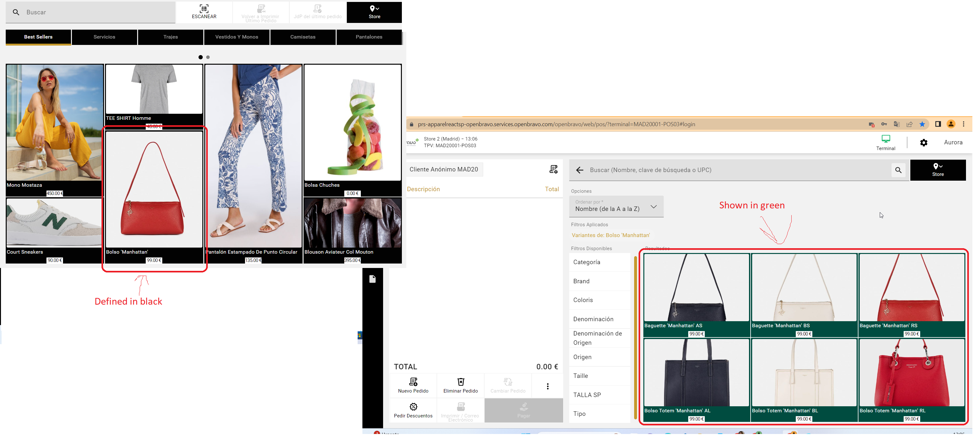
Task: Click the Nuevo Pedido icon button
Action: click(x=413, y=382)
